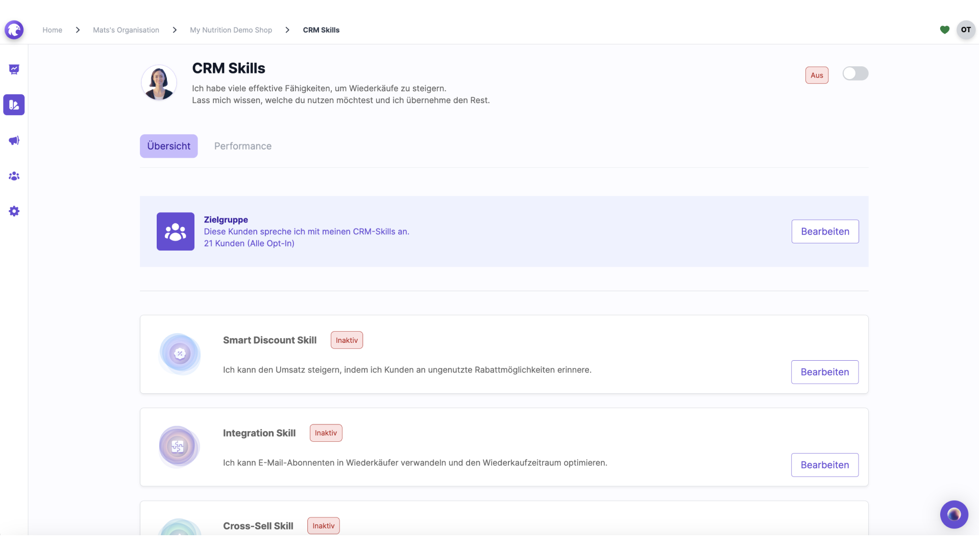Image resolution: width=980 pixels, height=551 pixels.
Task: Click the CRM Skills page heading
Action: (x=229, y=68)
